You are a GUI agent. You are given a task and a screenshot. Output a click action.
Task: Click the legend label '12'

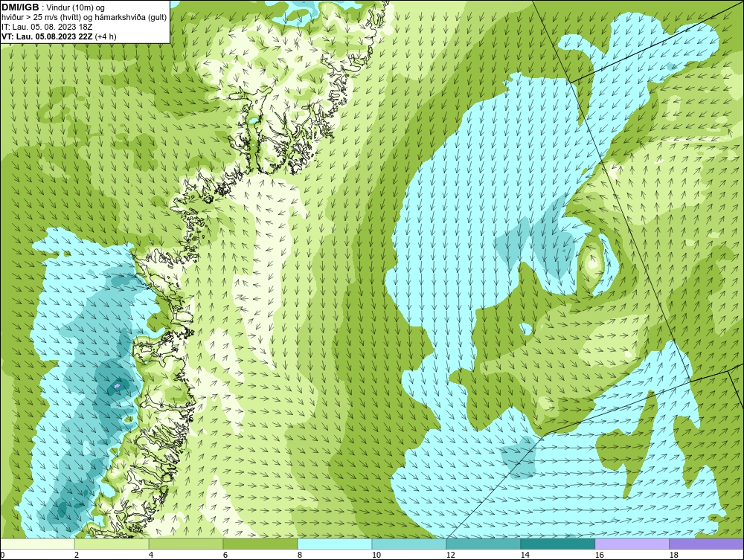click(450, 555)
